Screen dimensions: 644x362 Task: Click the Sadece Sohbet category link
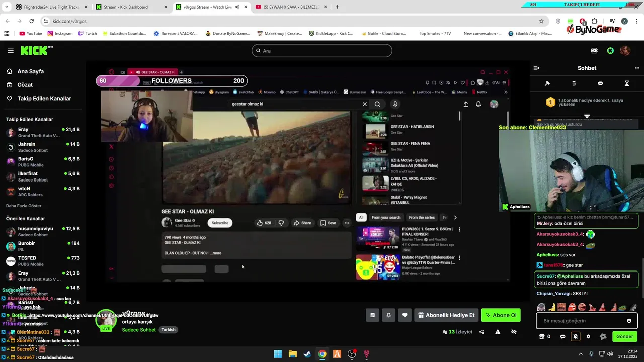pyautogui.click(x=139, y=330)
